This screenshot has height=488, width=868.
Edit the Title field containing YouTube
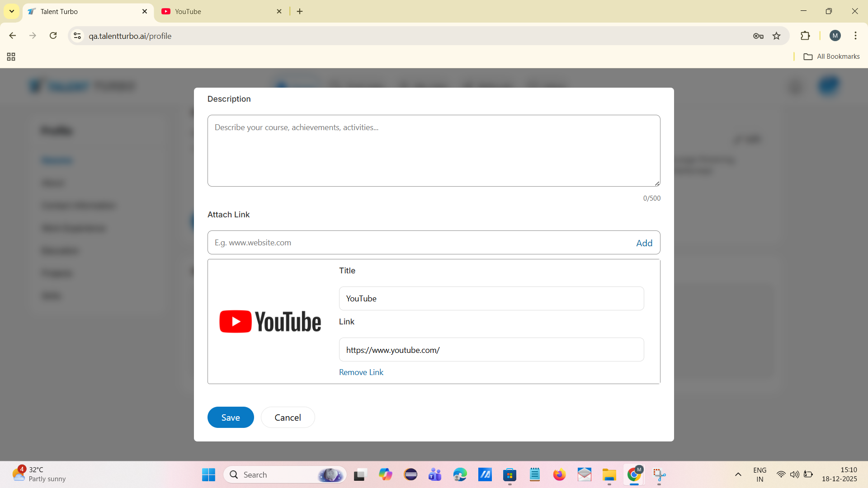pos(491,298)
